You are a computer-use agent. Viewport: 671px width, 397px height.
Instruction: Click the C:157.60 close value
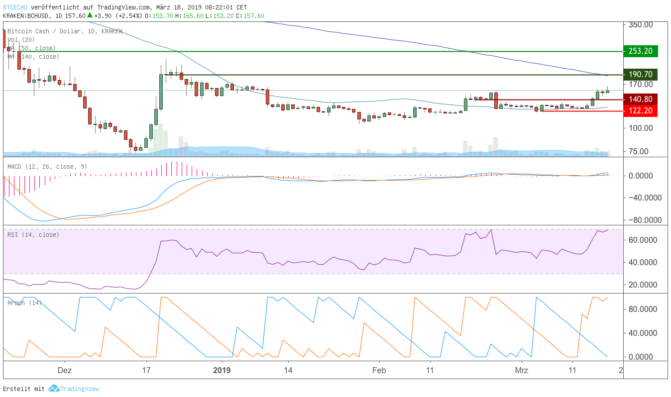[250, 16]
